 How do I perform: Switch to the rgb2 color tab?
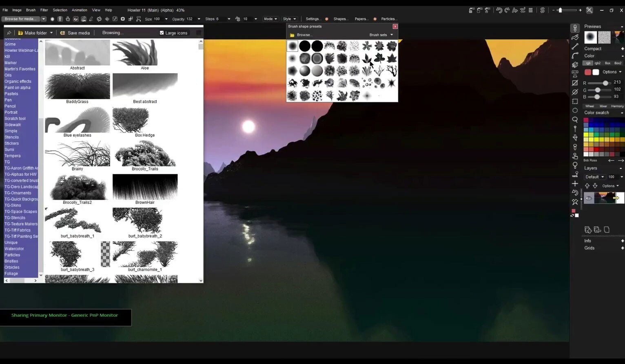coord(597,63)
